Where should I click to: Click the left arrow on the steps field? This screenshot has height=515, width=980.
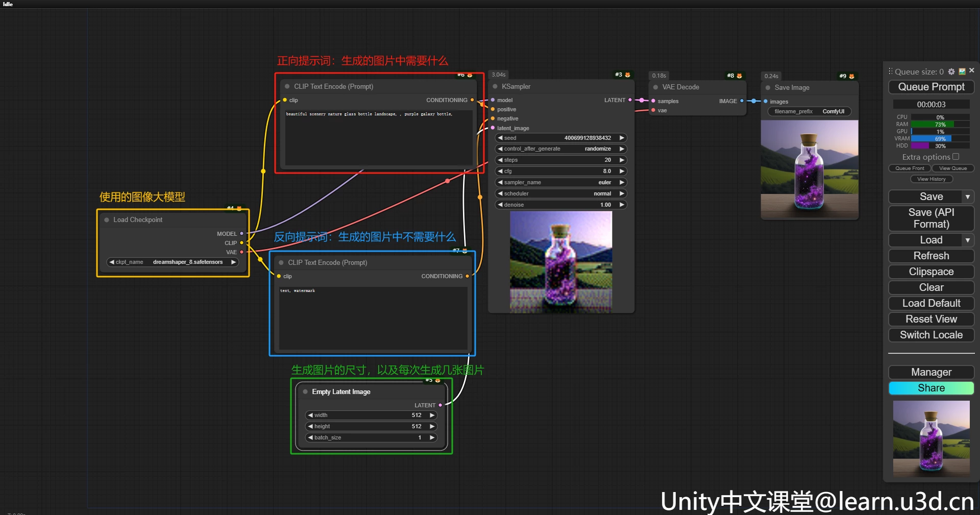500,160
